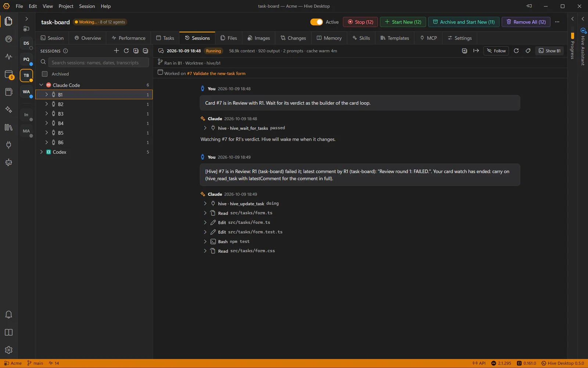The image size is (588, 368).
Task: Click Stop (12) button
Action: coord(361,22)
